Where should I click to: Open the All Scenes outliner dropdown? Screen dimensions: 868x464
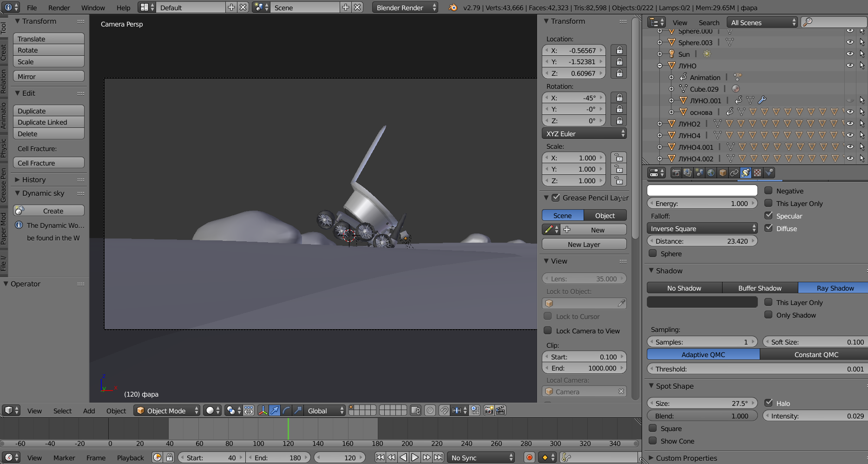click(x=763, y=22)
